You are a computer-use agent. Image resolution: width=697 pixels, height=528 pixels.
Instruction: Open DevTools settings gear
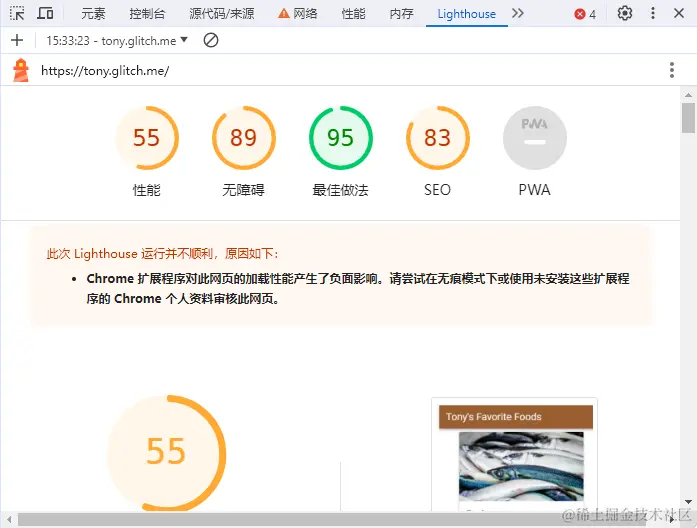point(625,13)
